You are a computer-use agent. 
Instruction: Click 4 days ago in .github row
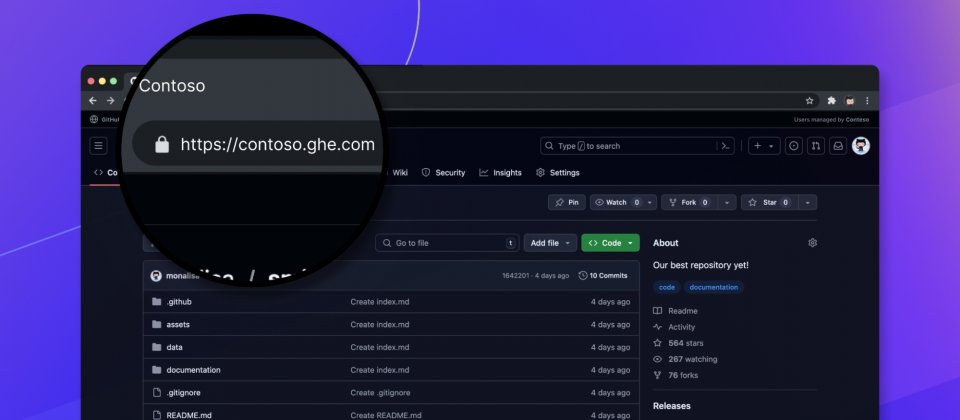click(x=610, y=302)
